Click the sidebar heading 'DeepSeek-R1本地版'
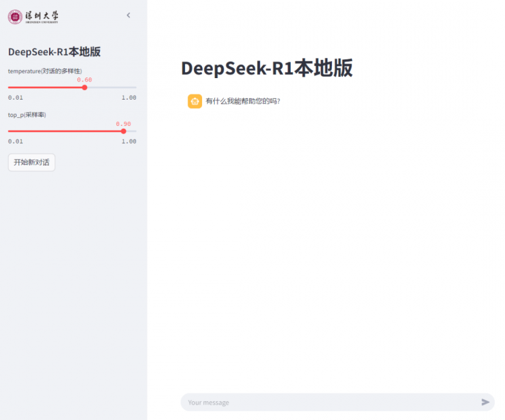Image resolution: width=505 pixels, height=420 pixels. click(55, 52)
